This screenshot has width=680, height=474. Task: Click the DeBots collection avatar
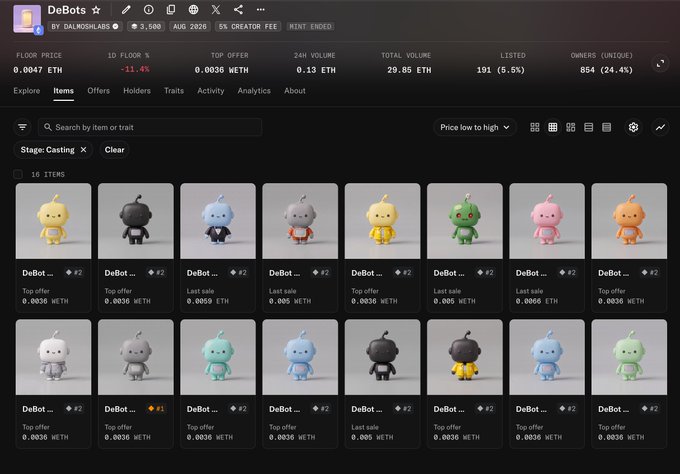click(x=27, y=19)
